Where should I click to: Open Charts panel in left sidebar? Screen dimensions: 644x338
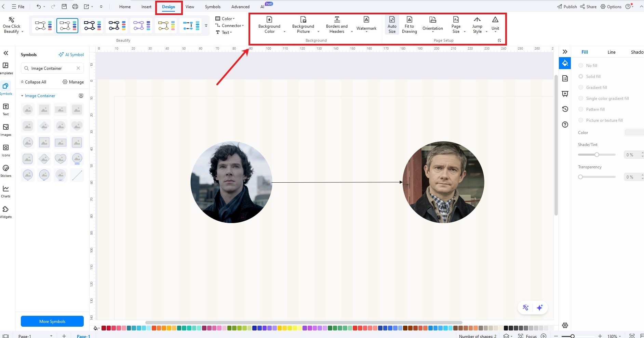[6, 192]
